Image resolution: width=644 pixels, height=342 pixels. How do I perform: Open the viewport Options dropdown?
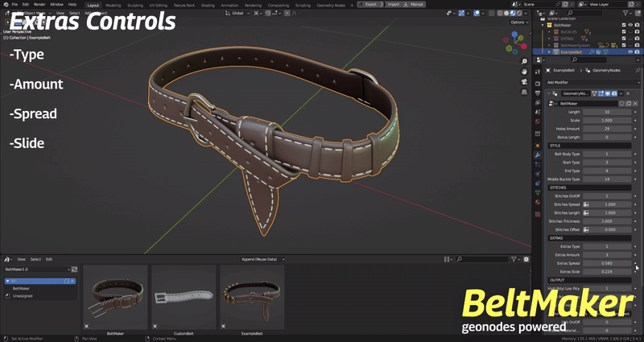(519, 23)
